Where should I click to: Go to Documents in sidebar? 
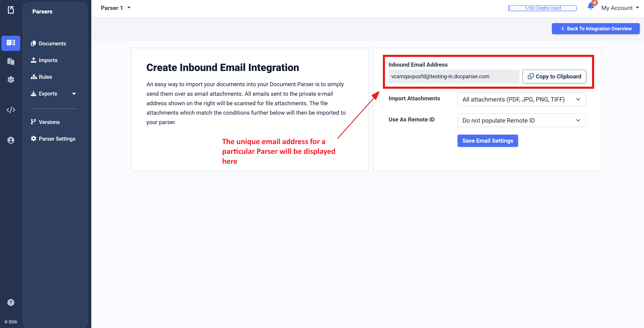click(x=52, y=44)
